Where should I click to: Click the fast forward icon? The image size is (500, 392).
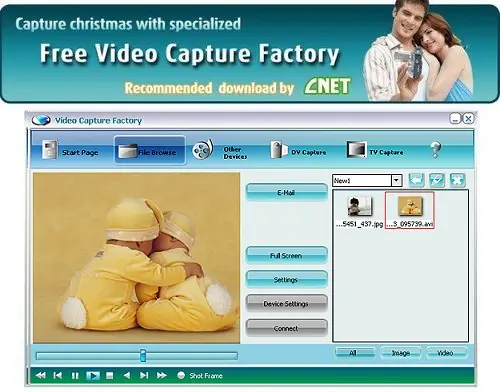pyautogui.click(x=162, y=376)
